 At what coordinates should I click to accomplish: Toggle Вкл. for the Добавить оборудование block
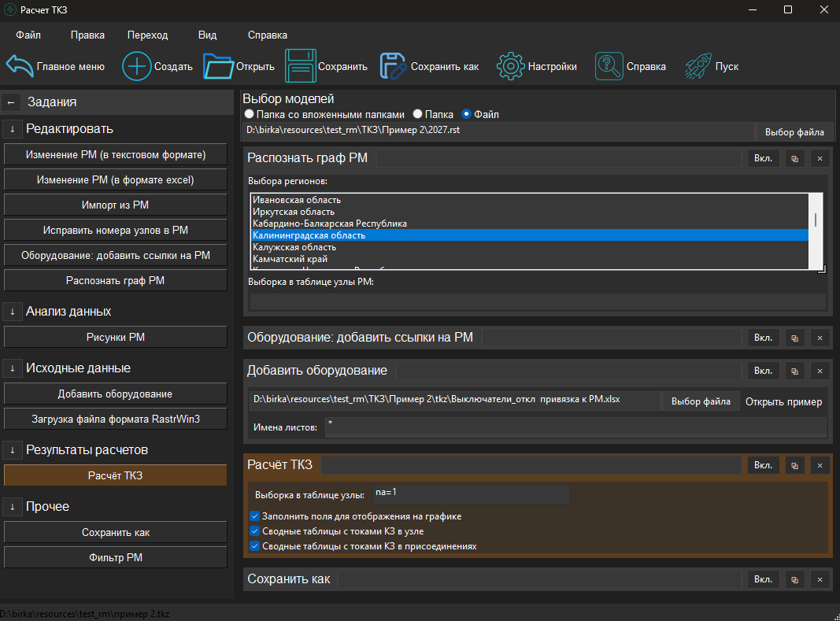pos(763,371)
